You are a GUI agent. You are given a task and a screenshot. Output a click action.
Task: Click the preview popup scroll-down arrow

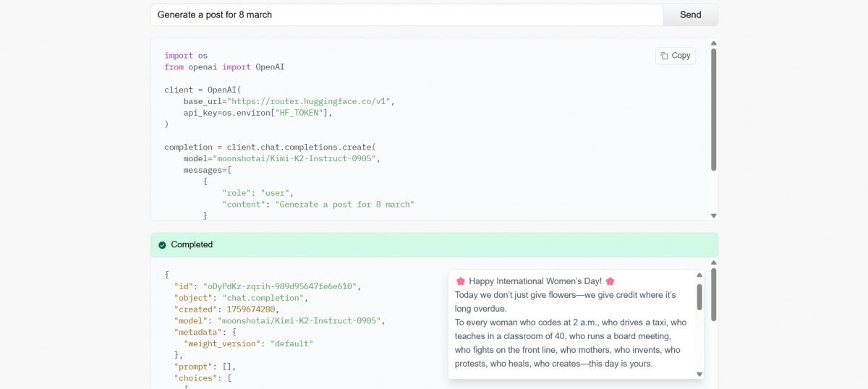[699, 374]
